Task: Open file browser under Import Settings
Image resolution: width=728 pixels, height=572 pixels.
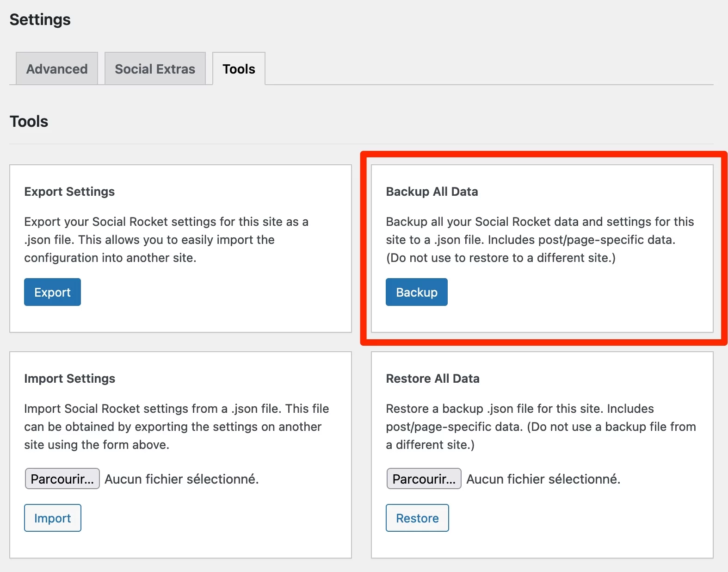Action: tap(62, 479)
